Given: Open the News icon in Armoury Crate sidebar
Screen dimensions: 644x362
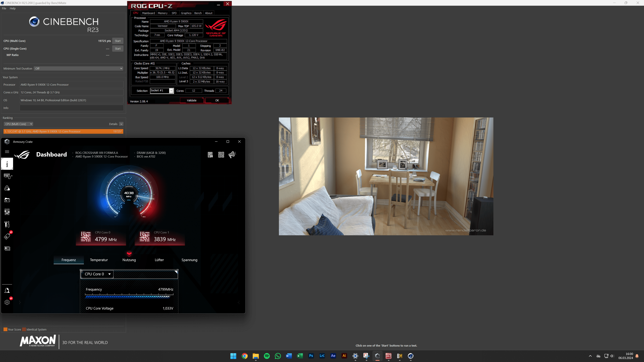Looking at the screenshot, I should click(x=7, y=248).
